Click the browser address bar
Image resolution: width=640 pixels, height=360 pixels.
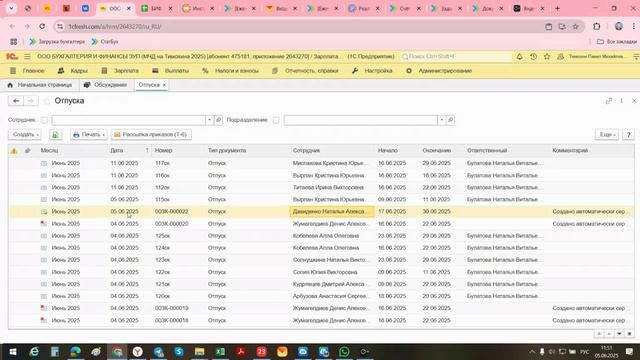pyautogui.click(x=302, y=27)
